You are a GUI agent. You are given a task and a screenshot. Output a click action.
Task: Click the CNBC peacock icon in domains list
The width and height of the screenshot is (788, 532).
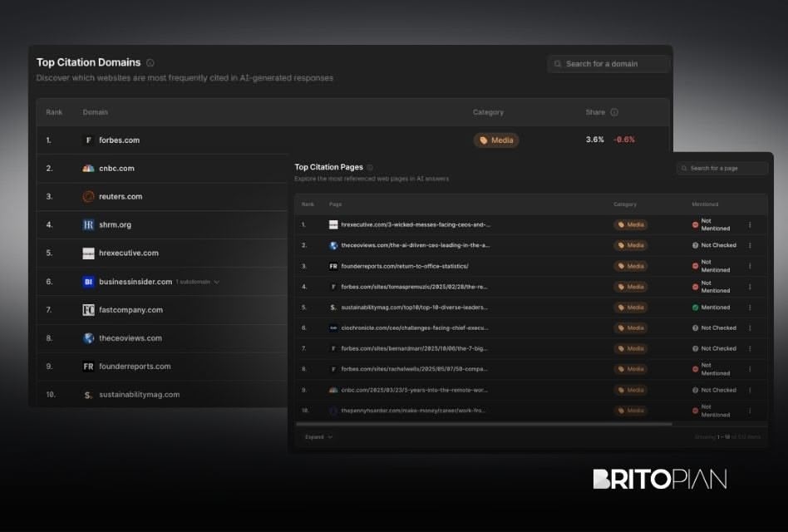point(88,168)
